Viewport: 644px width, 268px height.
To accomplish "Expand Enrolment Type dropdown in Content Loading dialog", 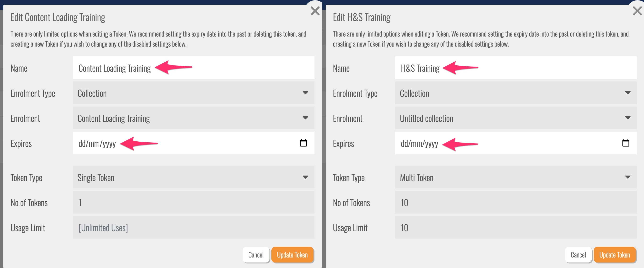I will click(193, 93).
